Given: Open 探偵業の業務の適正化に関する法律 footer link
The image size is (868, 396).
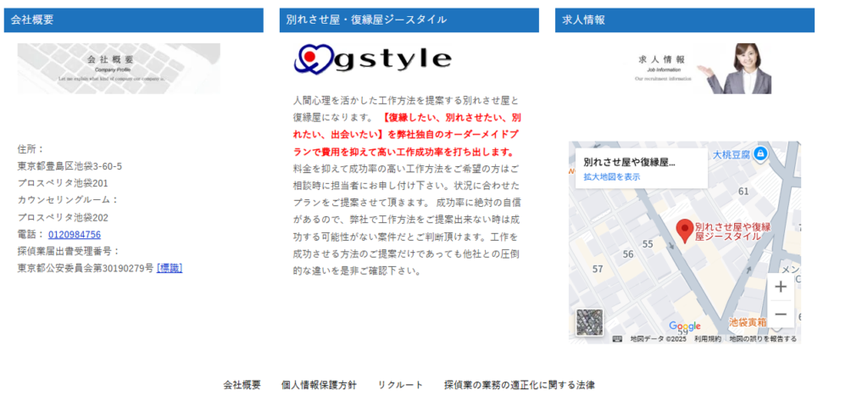Looking at the screenshot, I should 520,384.
